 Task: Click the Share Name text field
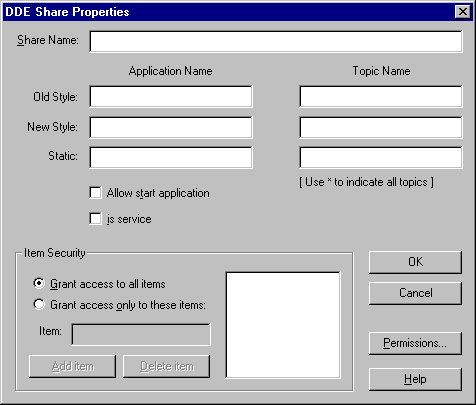276,41
